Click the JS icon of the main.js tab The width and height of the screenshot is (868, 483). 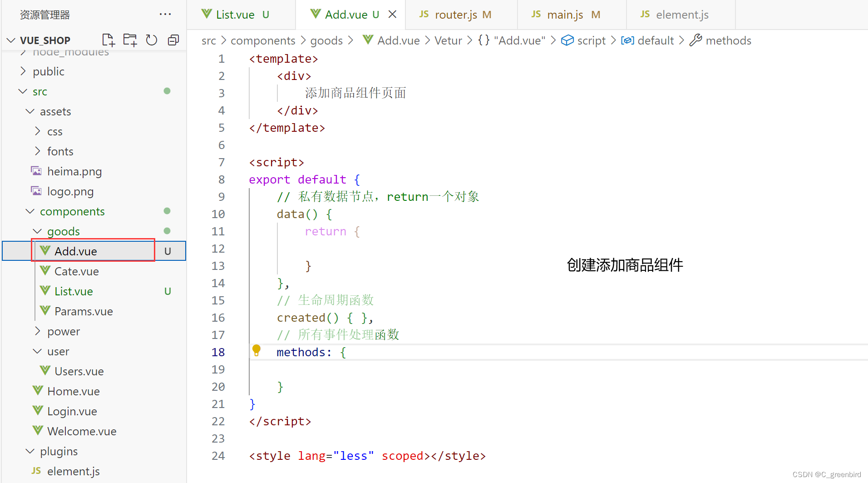click(x=536, y=15)
